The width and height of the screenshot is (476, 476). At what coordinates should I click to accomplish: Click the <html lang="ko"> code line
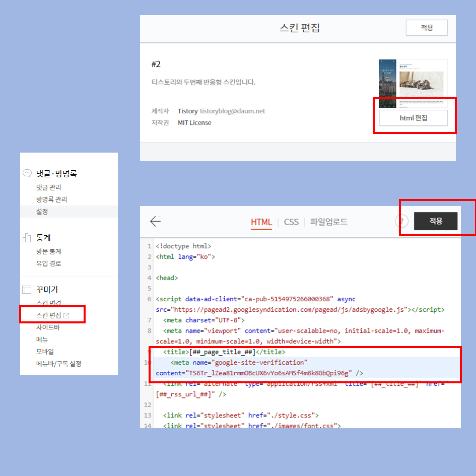coord(185,257)
